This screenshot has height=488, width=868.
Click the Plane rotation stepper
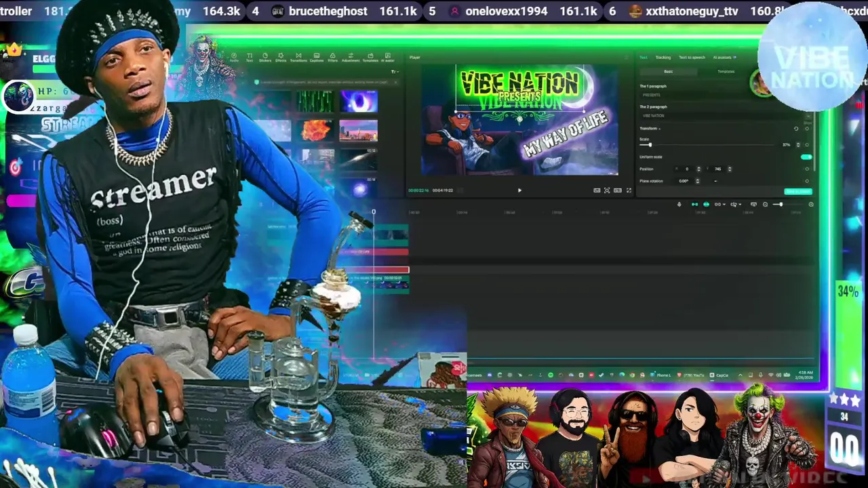[698, 181]
